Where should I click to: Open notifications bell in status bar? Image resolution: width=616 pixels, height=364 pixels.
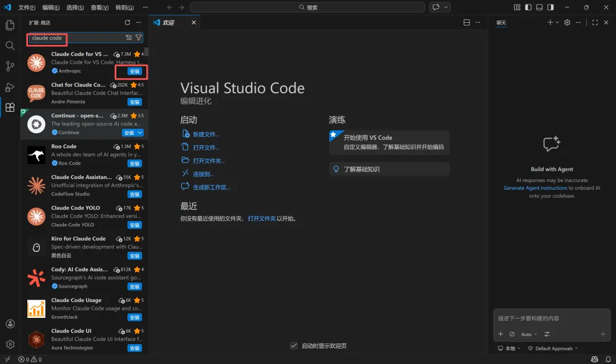(x=608, y=359)
